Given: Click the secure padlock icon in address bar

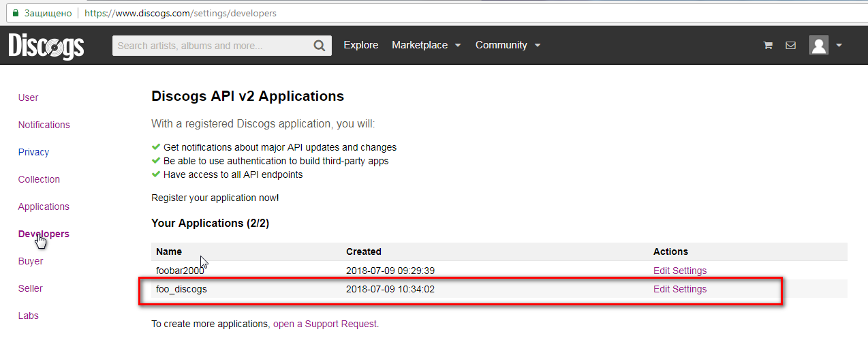Looking at the screenshot, I should pyautogui.click(x=16, y=13).
